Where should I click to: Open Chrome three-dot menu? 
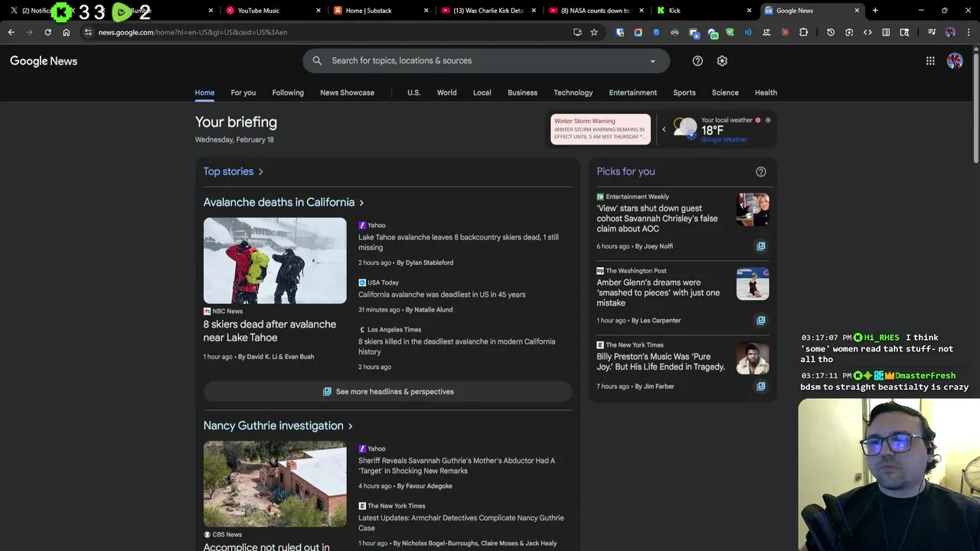point(969,32)
